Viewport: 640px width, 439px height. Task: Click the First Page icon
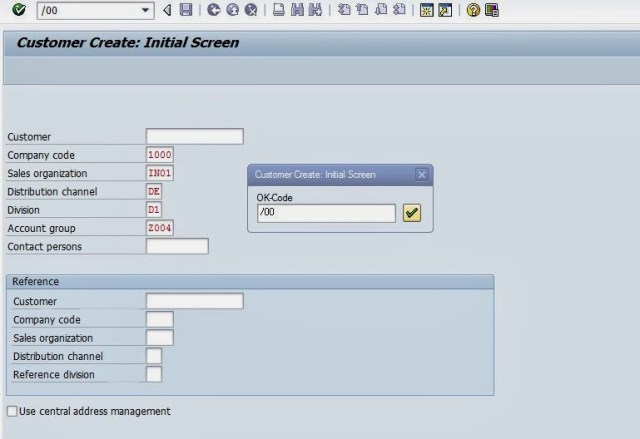click(344, 10)
